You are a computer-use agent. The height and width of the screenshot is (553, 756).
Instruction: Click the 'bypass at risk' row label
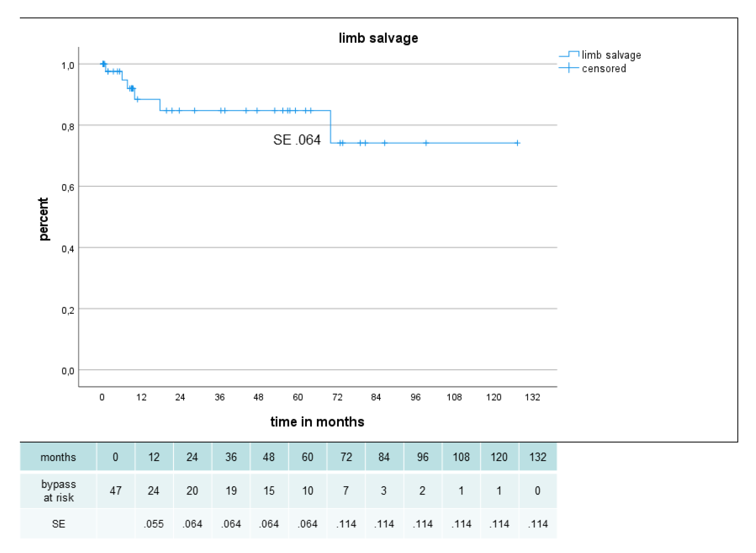coord(58,491)
